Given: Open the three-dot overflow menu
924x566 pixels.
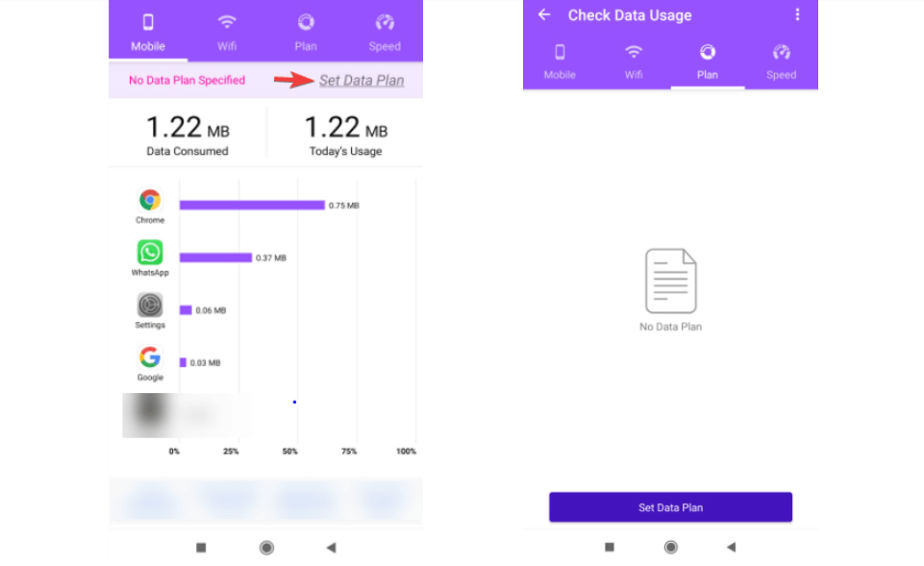Looking at the screenshot, I should pyautogui.click(x=797, y=14).
